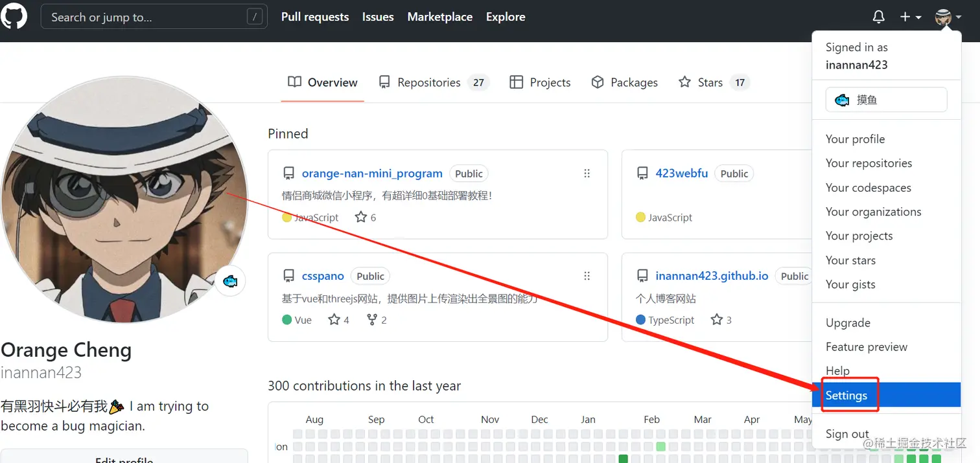Click the Repositories count badge 27

(x=478, y=83)
